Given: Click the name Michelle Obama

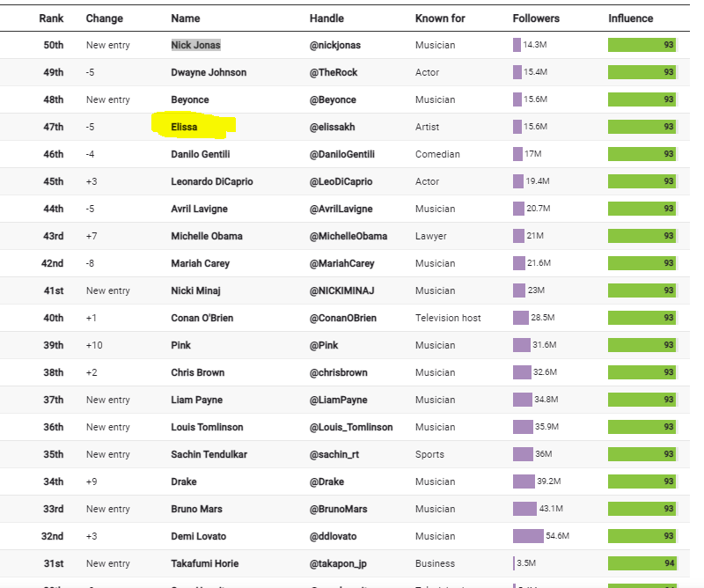Looking at the screenshot, I should click(x=207, y=236).
